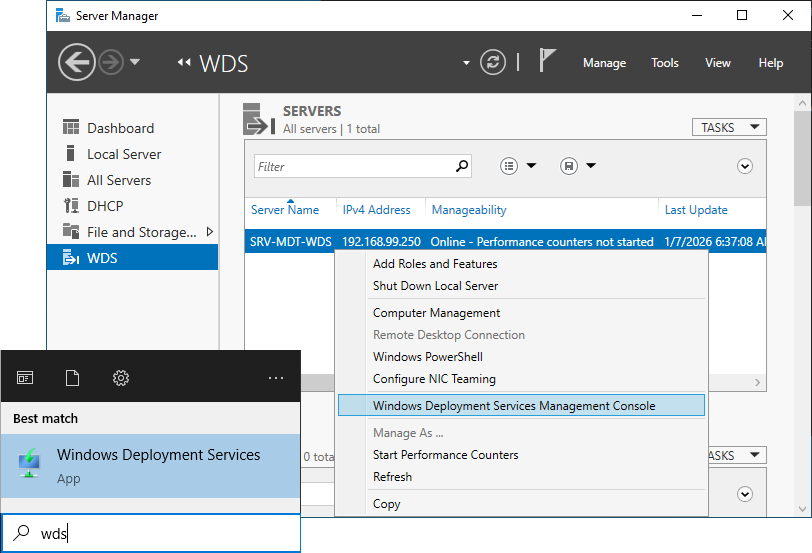Open the Notifications flag icon
Image resolution: width=812 pixels, height=553 pixels.
(547, 61)
